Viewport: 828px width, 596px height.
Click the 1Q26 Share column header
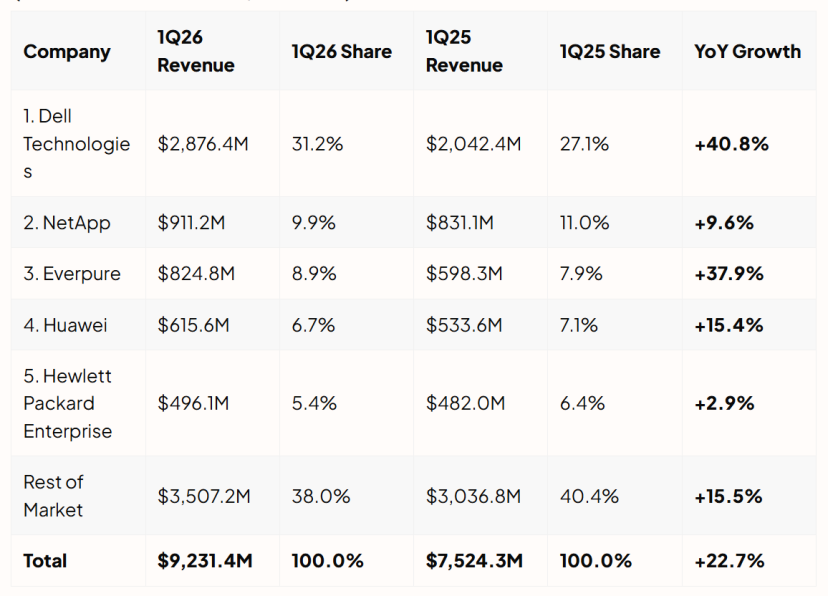click(342, 51)
